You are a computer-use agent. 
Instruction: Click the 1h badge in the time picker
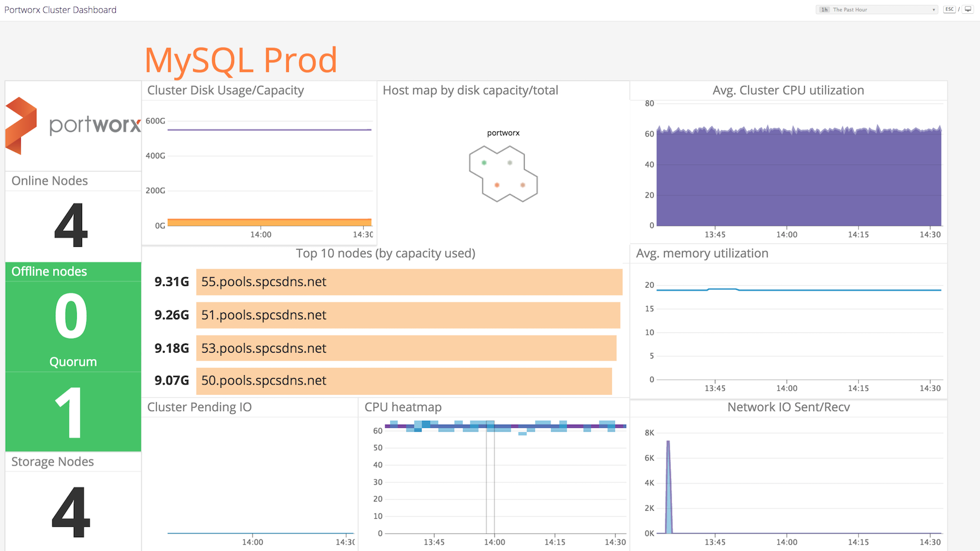824,9
